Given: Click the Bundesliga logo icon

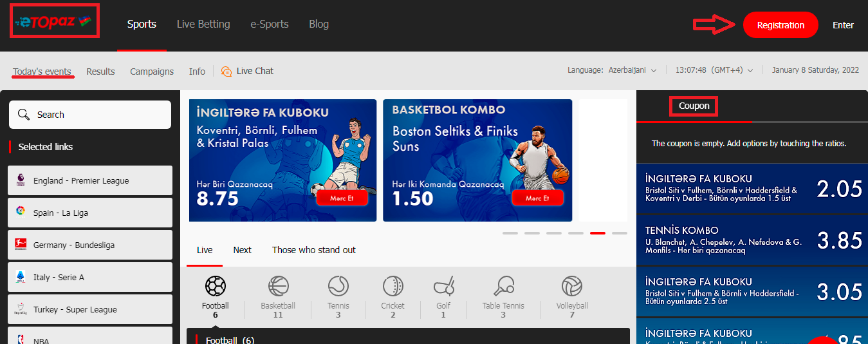Looking at the screenshot, I should [x=21, y=245].
